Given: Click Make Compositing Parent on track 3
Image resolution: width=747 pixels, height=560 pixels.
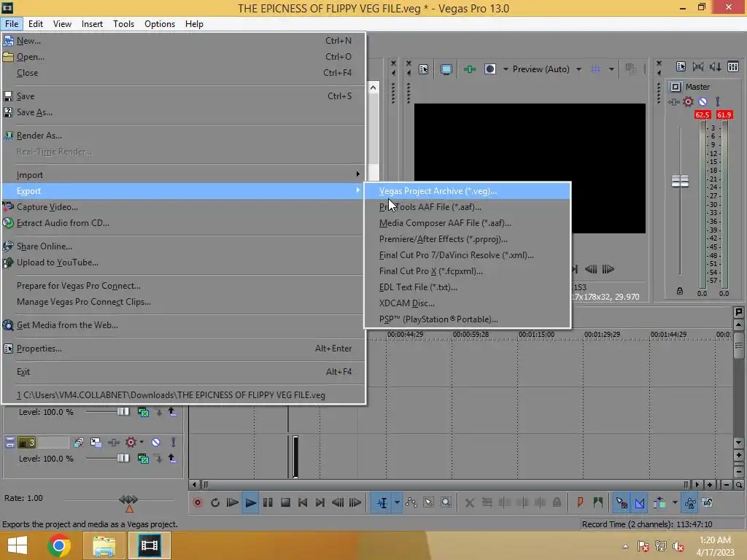Looking at the screenshot, I should click(172, 459).
